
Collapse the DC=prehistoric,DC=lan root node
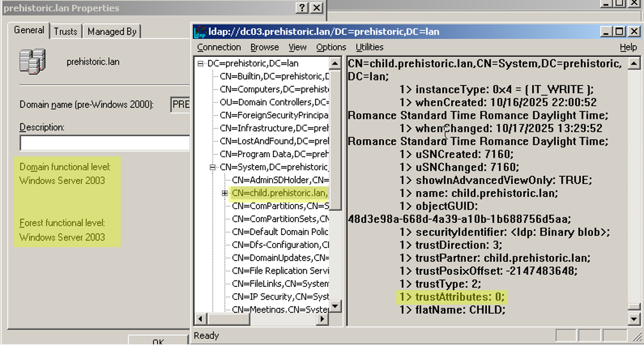point(201,64)
